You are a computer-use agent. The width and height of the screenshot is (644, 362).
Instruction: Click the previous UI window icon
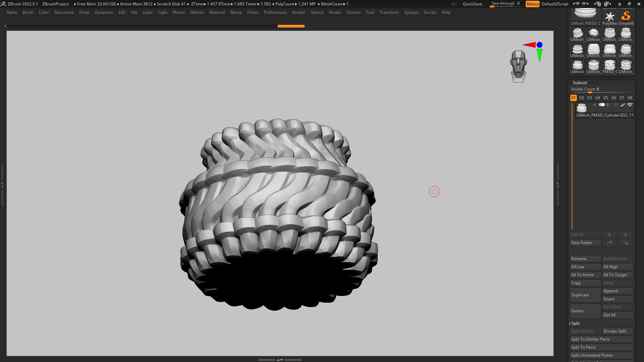point(598,4)
